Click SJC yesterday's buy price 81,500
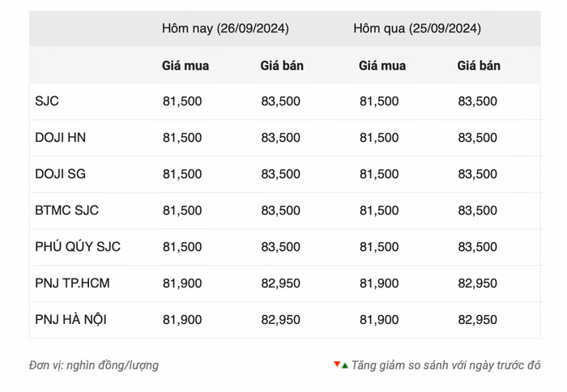 tap(379, 101)
